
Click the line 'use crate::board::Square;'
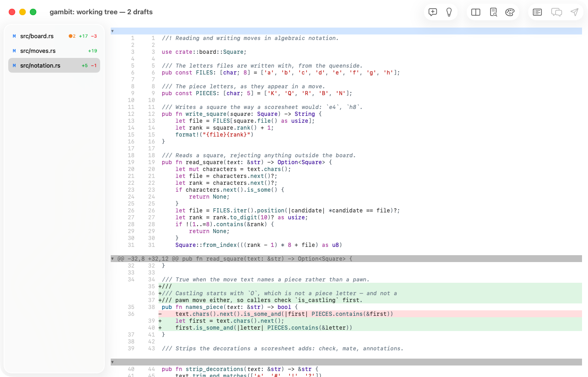coord(204,52)
